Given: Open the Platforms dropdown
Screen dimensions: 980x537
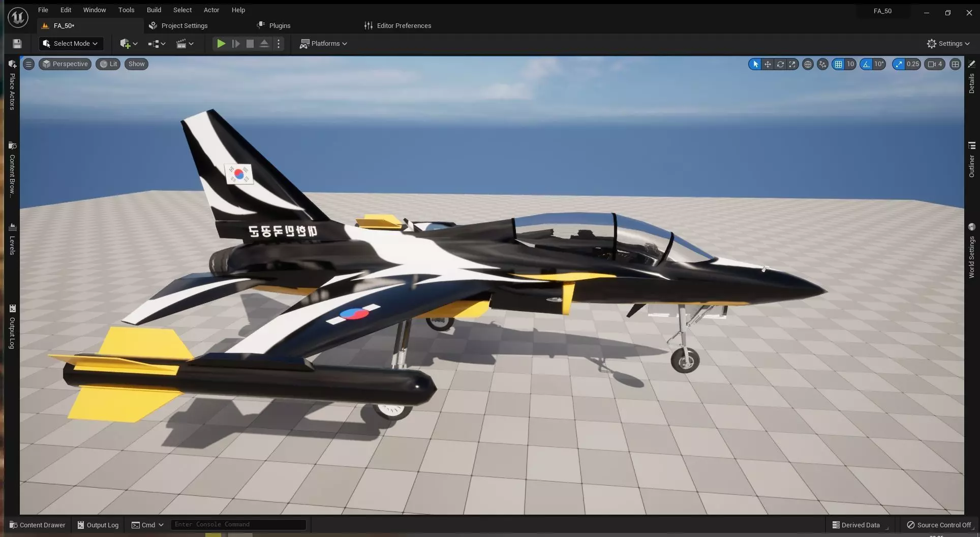Looking at the screenshot, I should coord(323,44).
